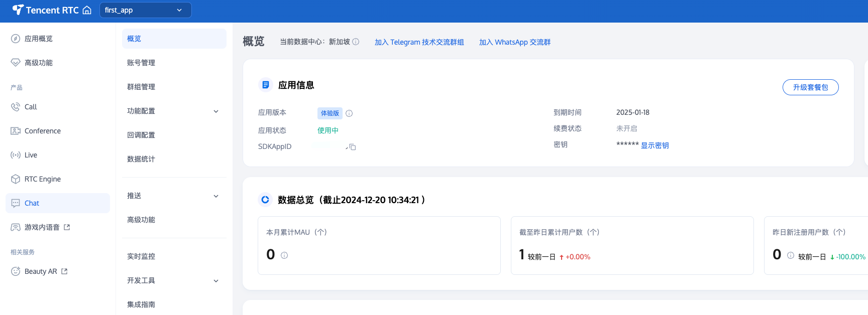Viewport: 868px width, 315px height.
Task: Open 游戏内语音 external page
Action: click(42, 227)
